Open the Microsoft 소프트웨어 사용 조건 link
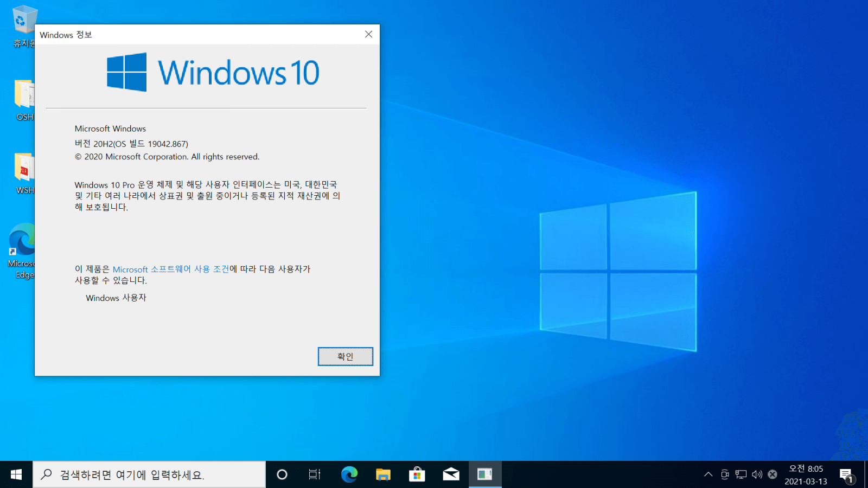868x488 pixels. (171, 269)
